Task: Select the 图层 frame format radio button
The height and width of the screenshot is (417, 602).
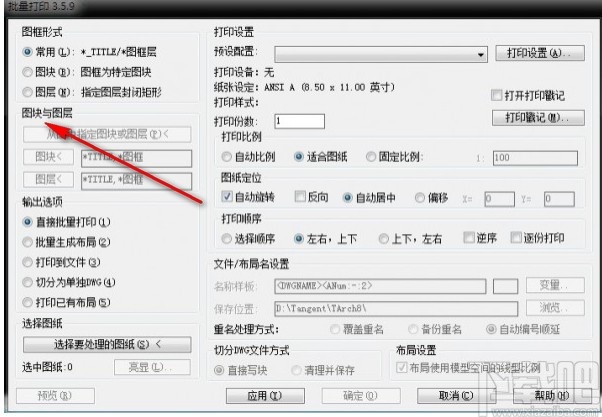Action: (x=27, y=92)
